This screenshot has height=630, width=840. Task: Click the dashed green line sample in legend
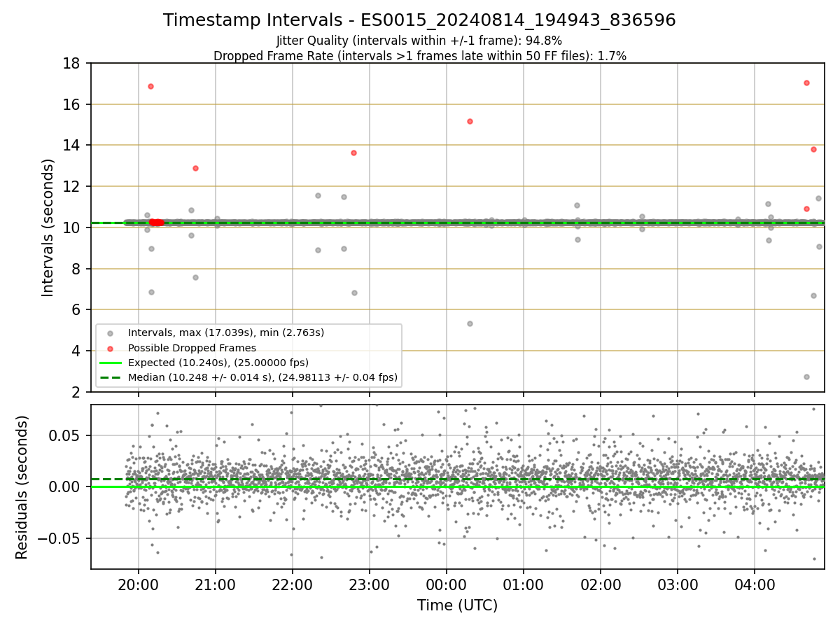(x=110, y=377)
